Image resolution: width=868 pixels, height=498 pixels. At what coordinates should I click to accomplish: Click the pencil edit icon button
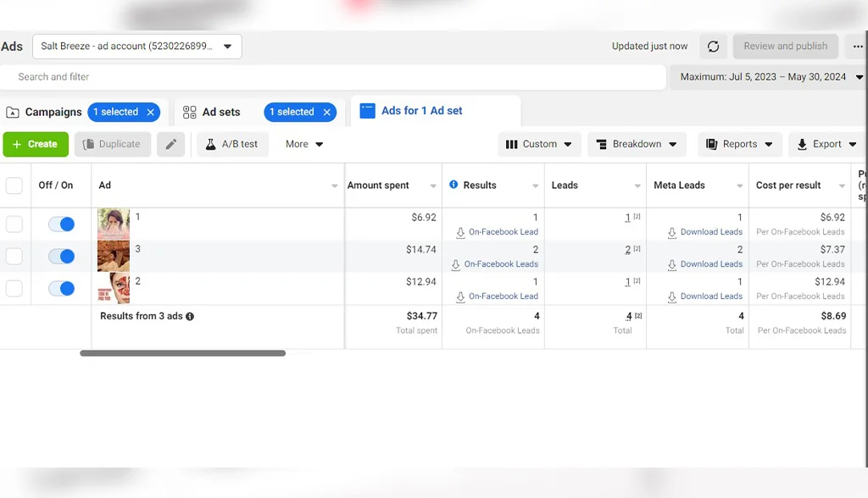pyautogui.click(x=170, y=145)
